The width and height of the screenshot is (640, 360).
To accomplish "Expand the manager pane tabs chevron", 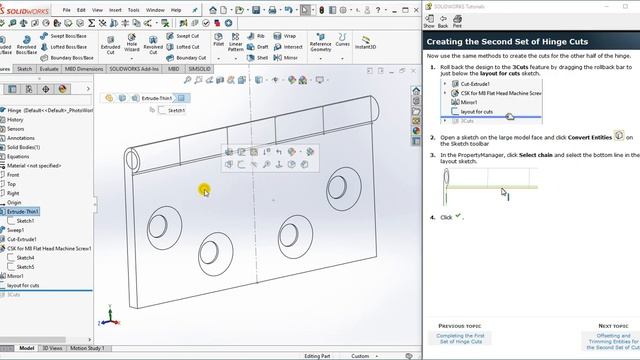I will pyautogui.click(x=88, y=89).
